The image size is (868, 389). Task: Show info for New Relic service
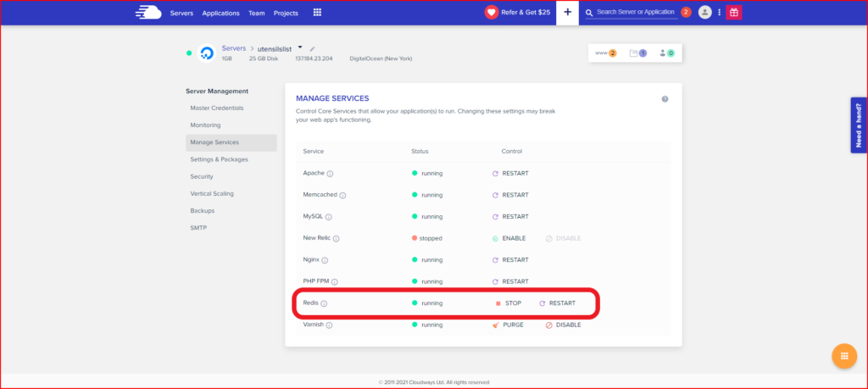[336, 238]
